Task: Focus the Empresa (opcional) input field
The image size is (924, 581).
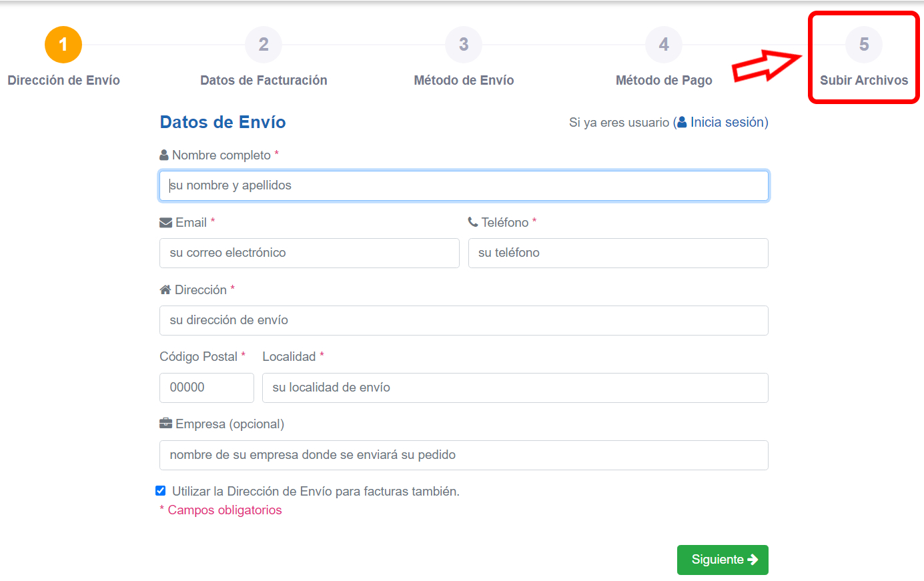Action: 464,455
